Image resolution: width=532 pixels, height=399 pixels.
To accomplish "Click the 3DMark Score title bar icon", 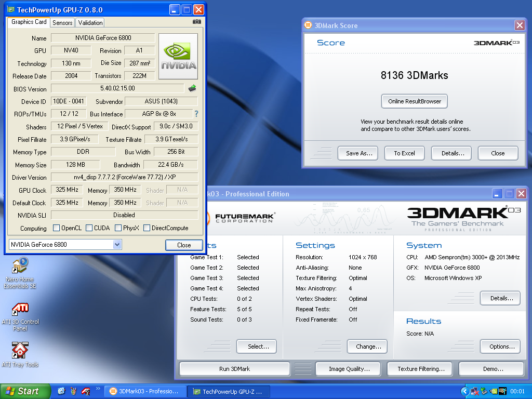I will [x=308, y=25].
